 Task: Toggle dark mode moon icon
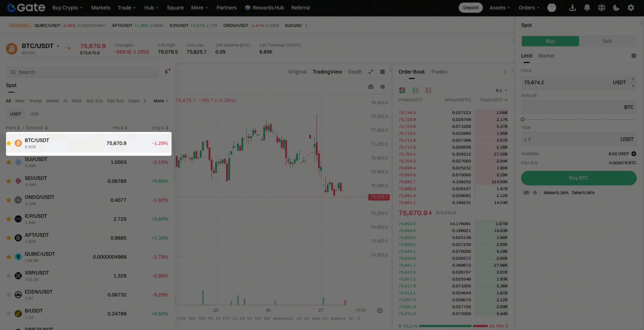(616, 8)
